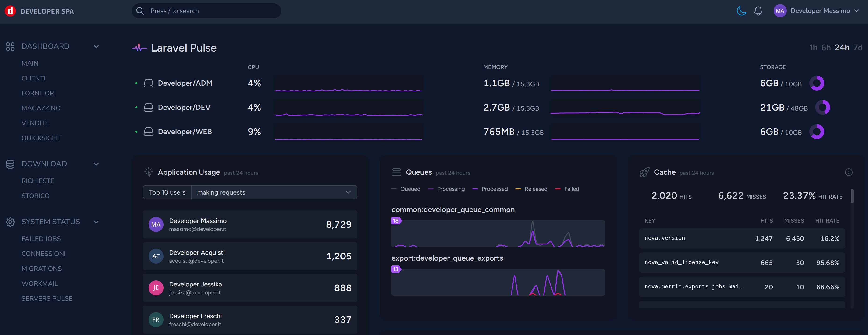Open the VENDITE menu item
Image resolution: width=868 pixels, height=335 pixels.
(x=35, y=123)
